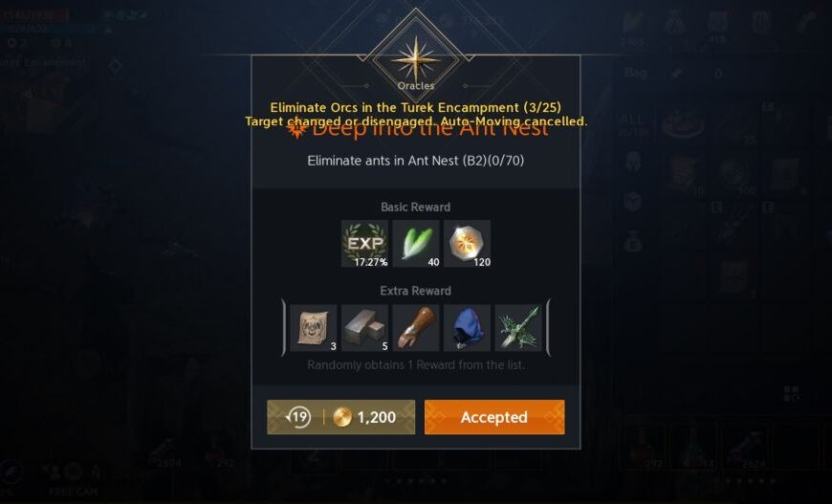Inspect the thorny green staff reward
The width and height of the screenshot is (832, 504).
[x=518, y=328]
